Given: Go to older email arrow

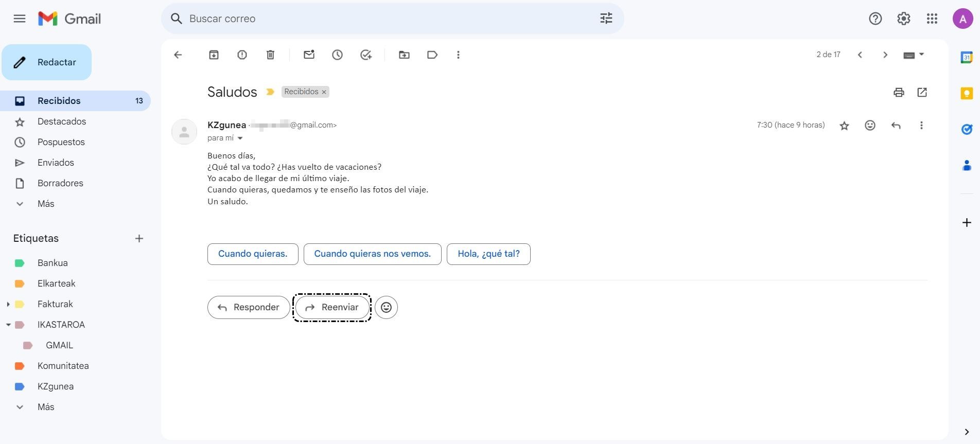Looking at the screenshot, I should [885, 55].
